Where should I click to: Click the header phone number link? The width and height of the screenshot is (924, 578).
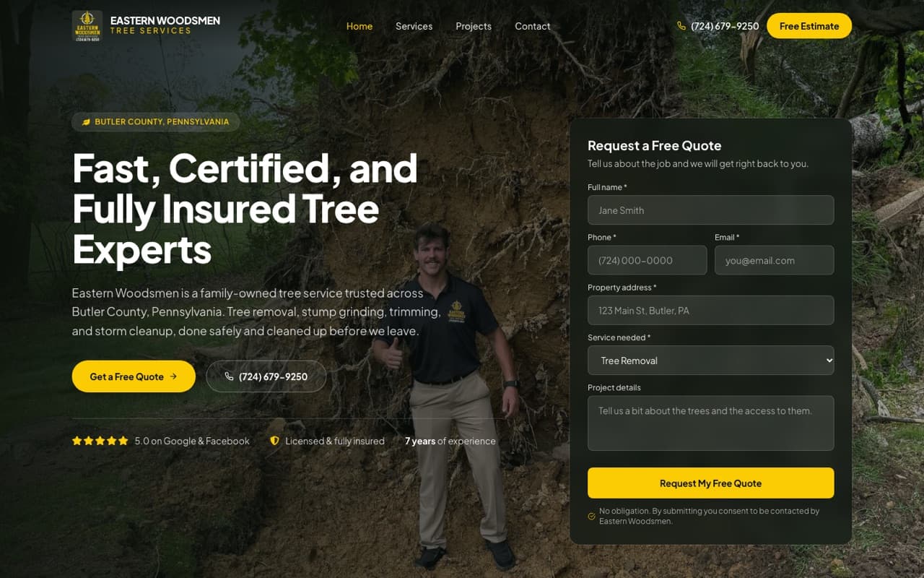tap(718, 26)
